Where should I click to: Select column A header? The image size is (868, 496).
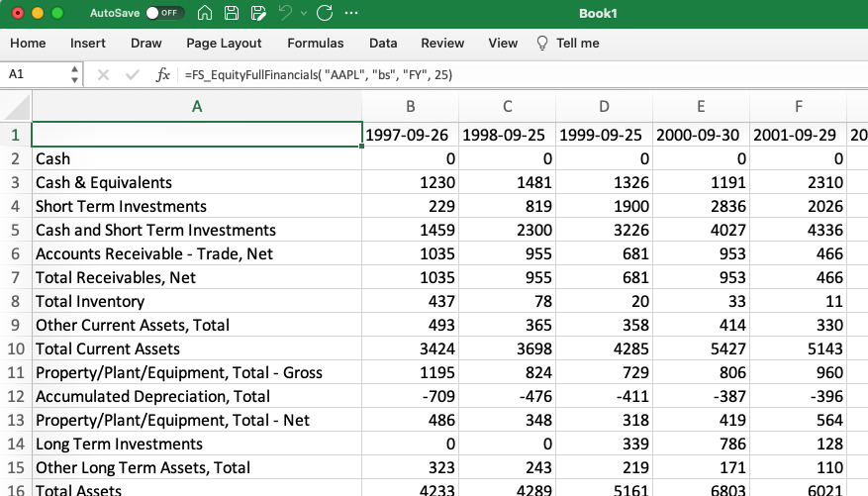tap(197, 107)
